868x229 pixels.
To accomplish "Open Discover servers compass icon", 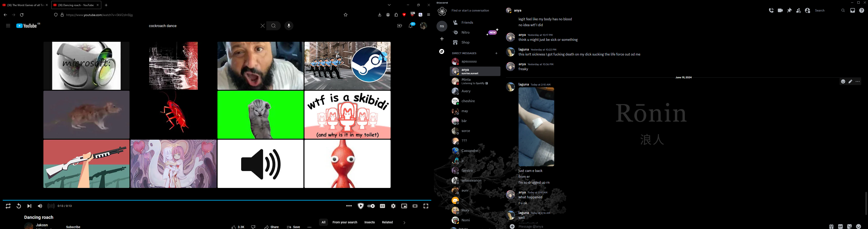I will 442,51.
